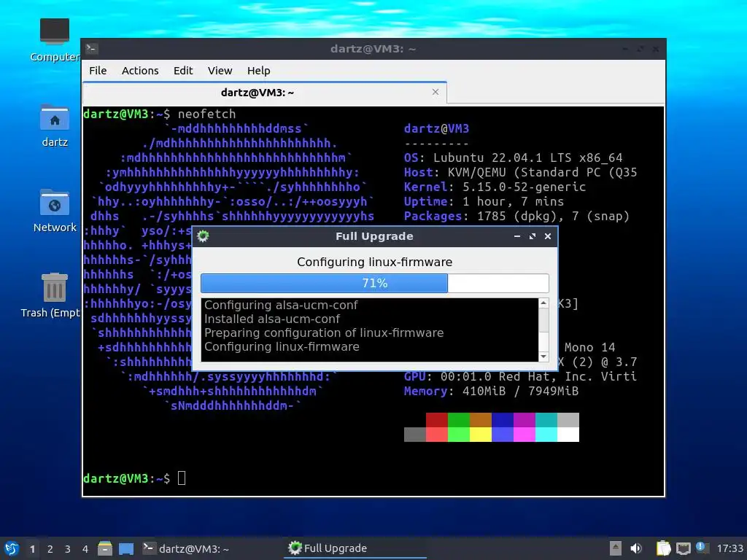Click the 'Packages: 1785 (dpkg)' line
This screenshot has width=747, height=560.
tap(516, 216)
